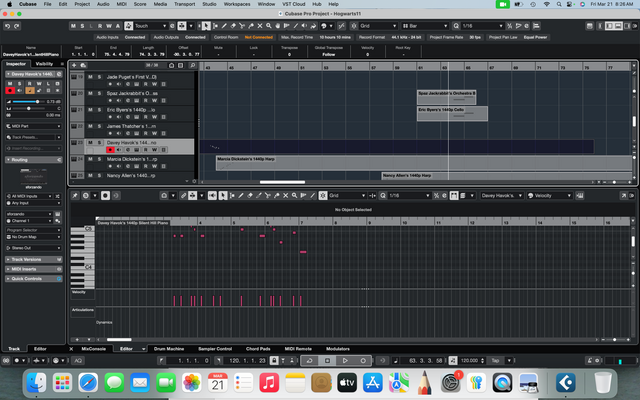Open the Davey Havok's part selection dropdown
This screenshot has width=640, height=400.
point(502,196)
